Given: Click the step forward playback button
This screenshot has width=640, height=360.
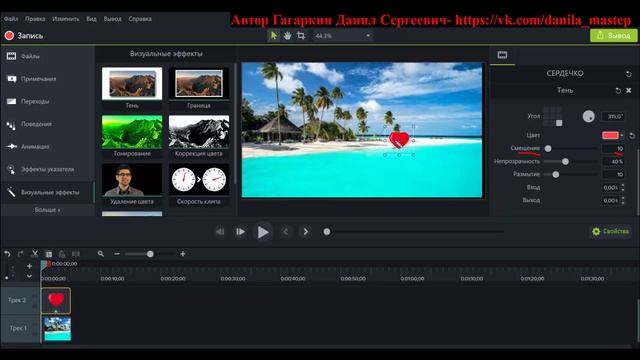Looking at the screenshot, I should pyautogui.click(x=240, y=232).
